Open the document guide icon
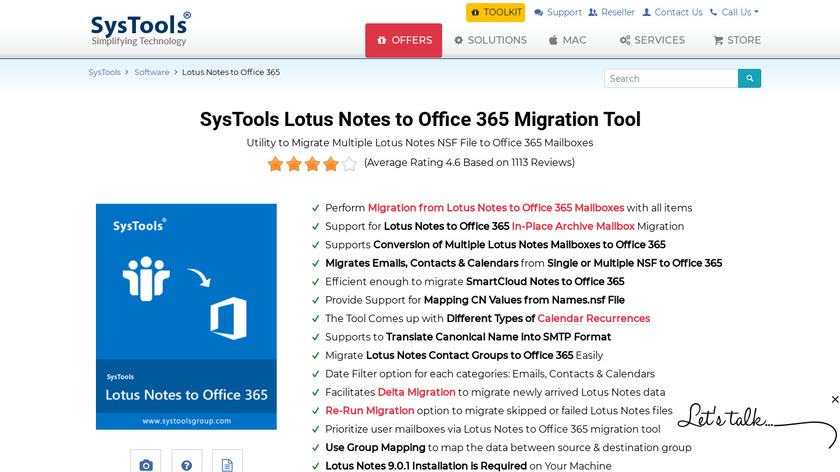Screen dimensions: 840x472 pyautogui.click(x=227, y=463)
